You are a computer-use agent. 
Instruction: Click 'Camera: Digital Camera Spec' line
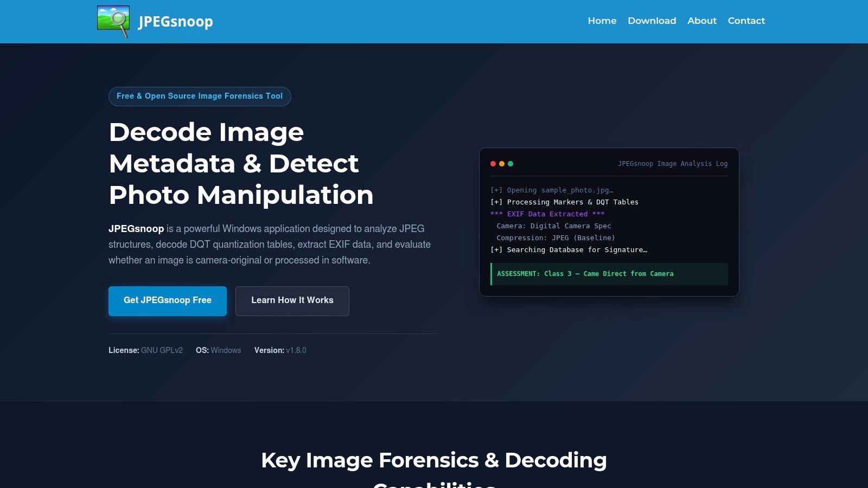point(554,226)
